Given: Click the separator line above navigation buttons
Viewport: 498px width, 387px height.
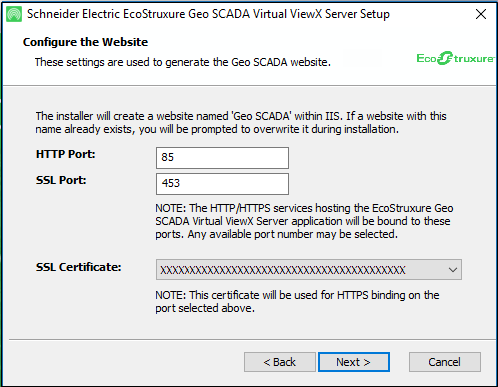Looking at the screenshot, I should 252,340.
